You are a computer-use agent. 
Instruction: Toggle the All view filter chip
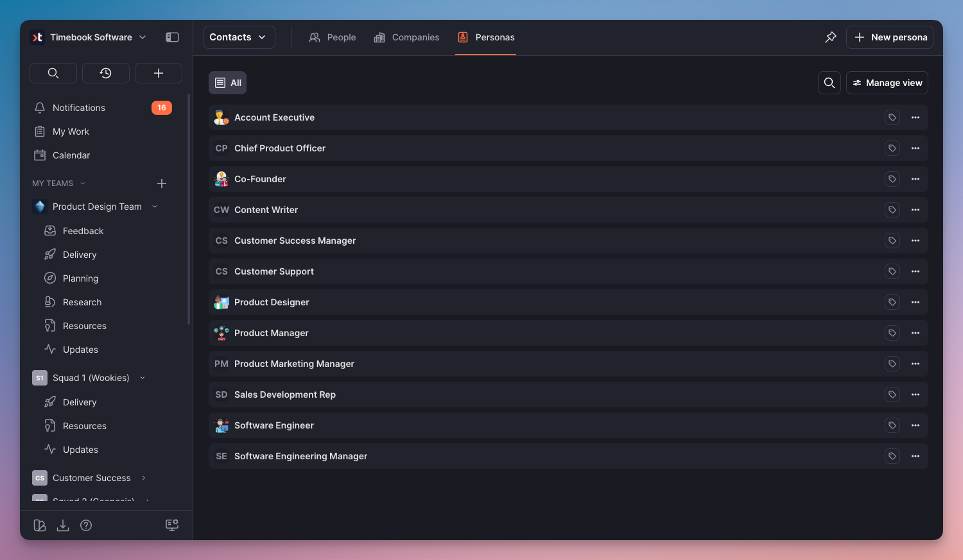[227, 83]
